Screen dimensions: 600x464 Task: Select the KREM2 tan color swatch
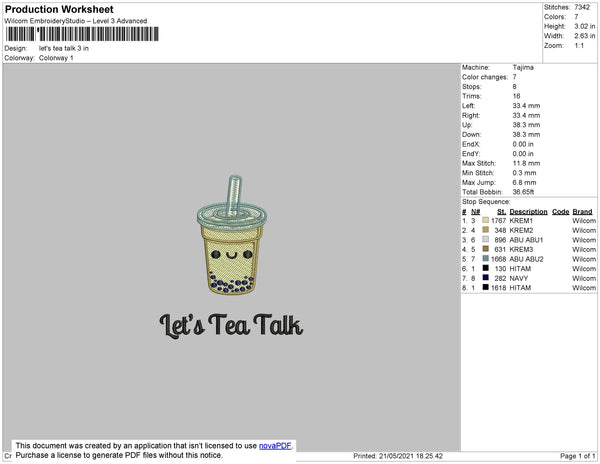[486, 230]
